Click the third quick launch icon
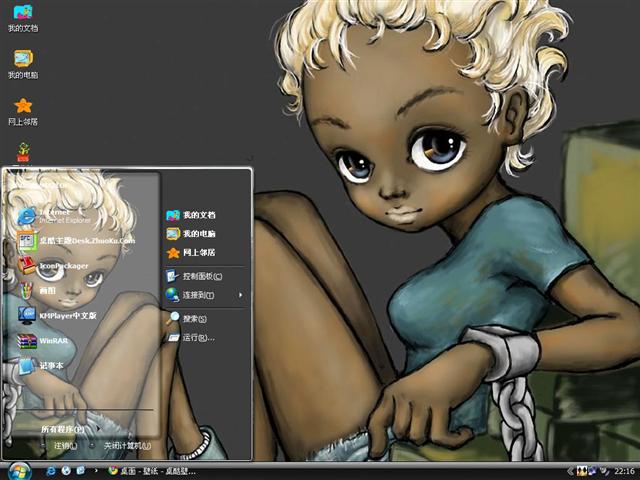640x480 pixels. click(x=81, y=471)
